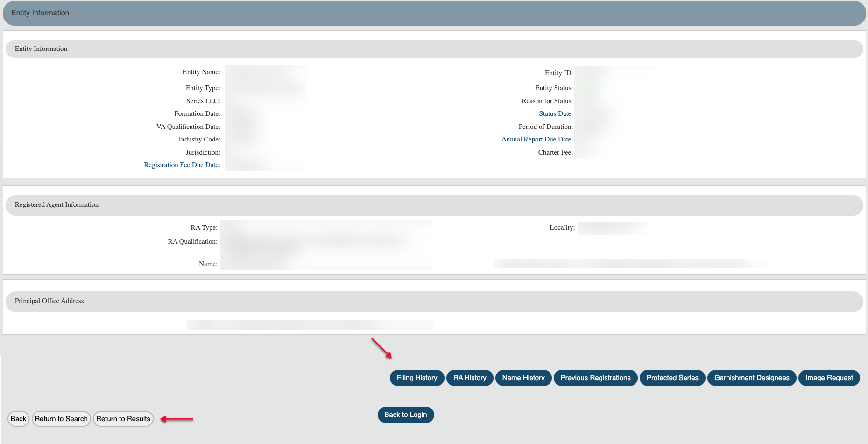
Task: Click the Registered Agent Information section header
Action: pyautogui.click(x=56, y=205)
